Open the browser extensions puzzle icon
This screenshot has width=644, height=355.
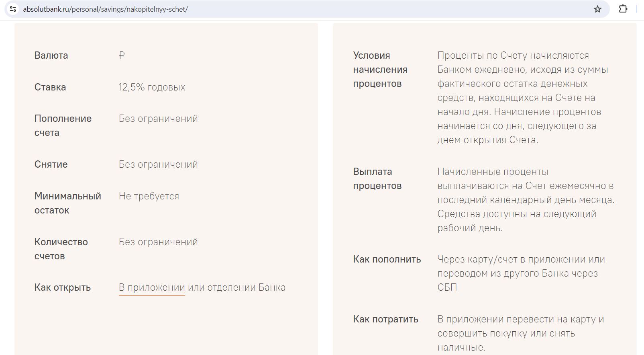pos(623,9)
